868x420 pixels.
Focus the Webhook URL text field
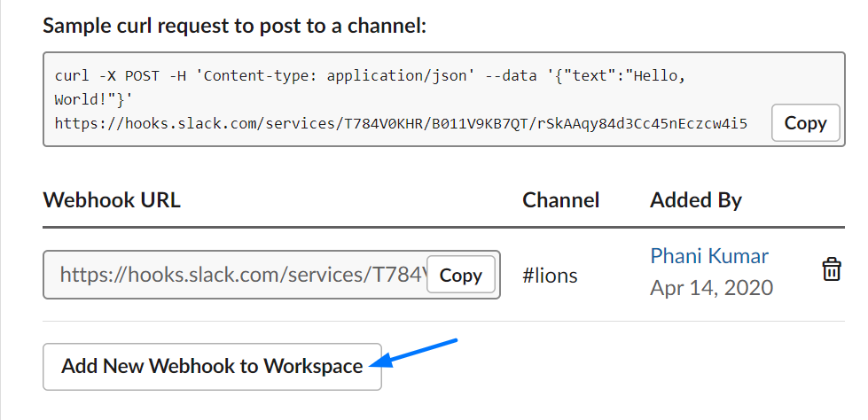coord(271,275)
